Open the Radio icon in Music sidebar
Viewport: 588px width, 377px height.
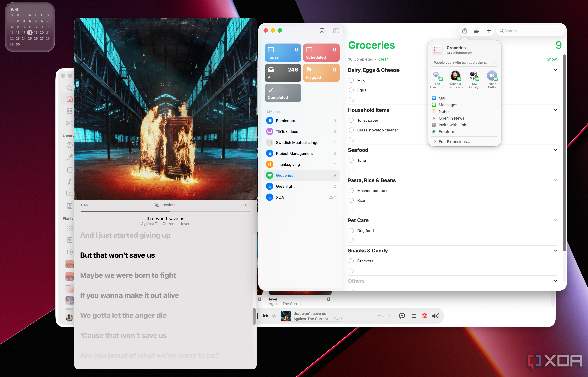click(70, 123)
